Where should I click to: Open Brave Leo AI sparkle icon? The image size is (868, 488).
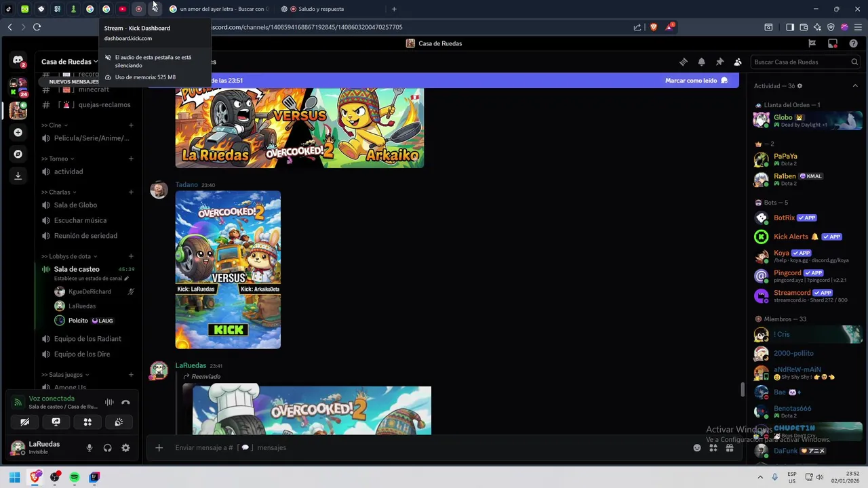[x=817, y=27]
